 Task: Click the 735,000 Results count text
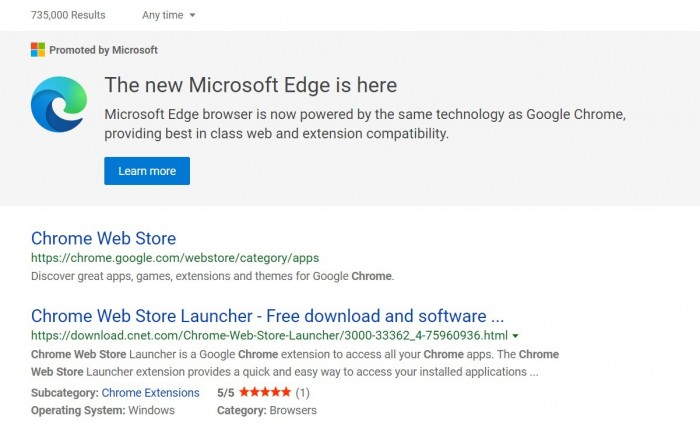pyautogui.click(x=68, y=15)
